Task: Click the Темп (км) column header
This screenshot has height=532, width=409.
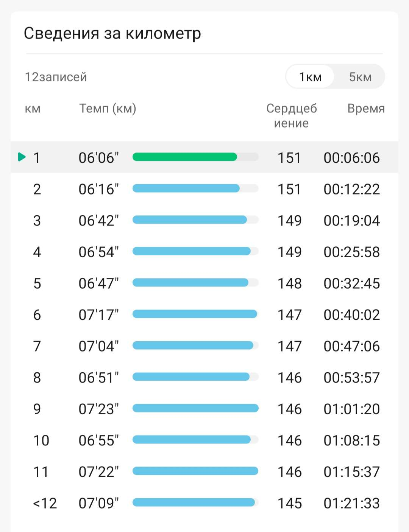Action: [x=108, y=109]
